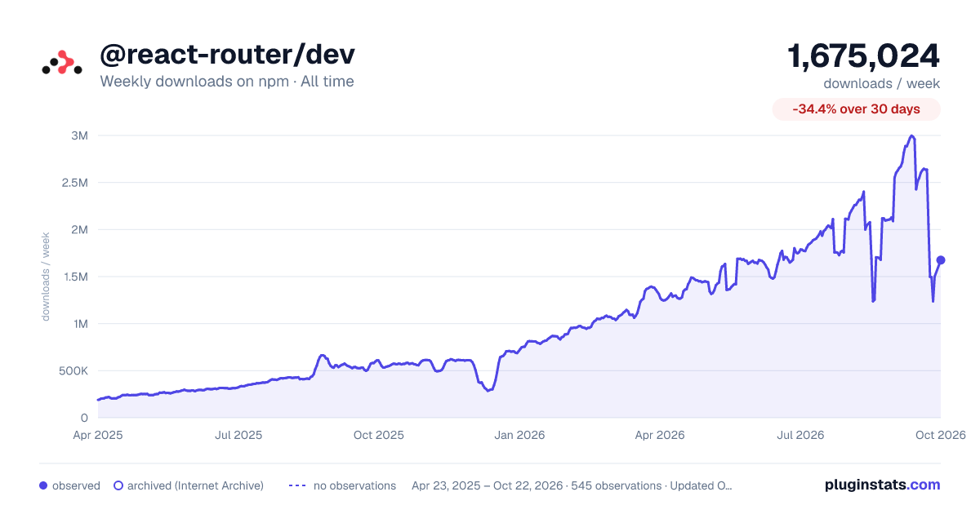This screenshot has width=980, height=514.
Task: Click the Jan 2026 x-axis label
Action: (x=519, y=435)
